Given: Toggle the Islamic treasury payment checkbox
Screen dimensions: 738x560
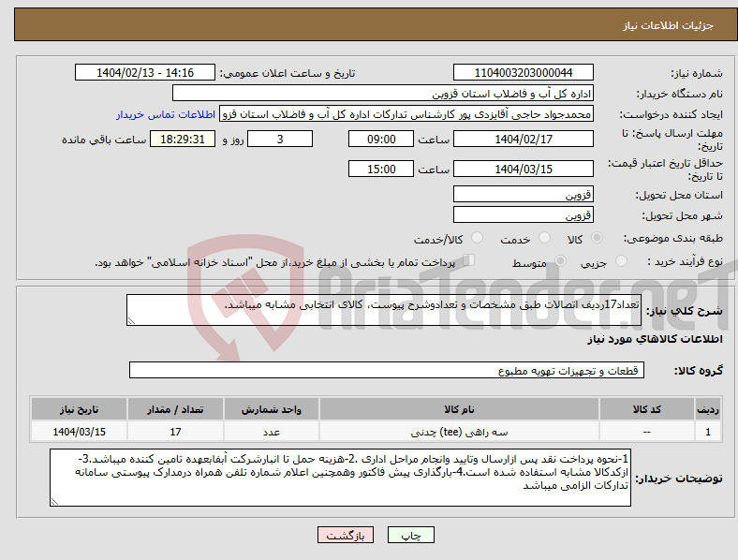Looking at the screenshot, I should point(469,260).
